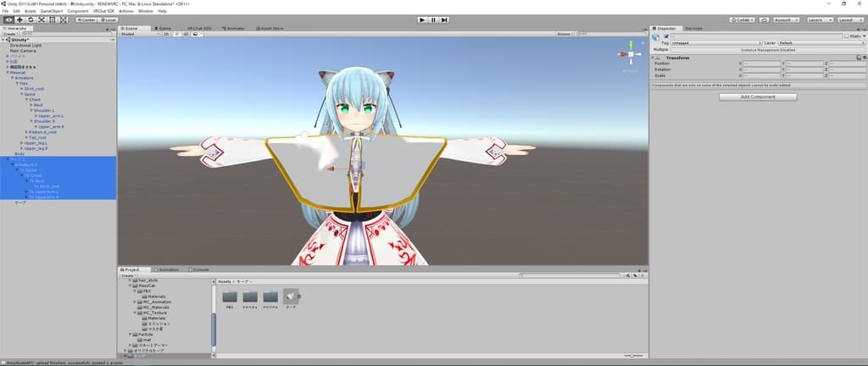Viewport: 868px width, 366px height.
Task: Select Directional Light in Hierarchy
Action: (x=25, y=46)
